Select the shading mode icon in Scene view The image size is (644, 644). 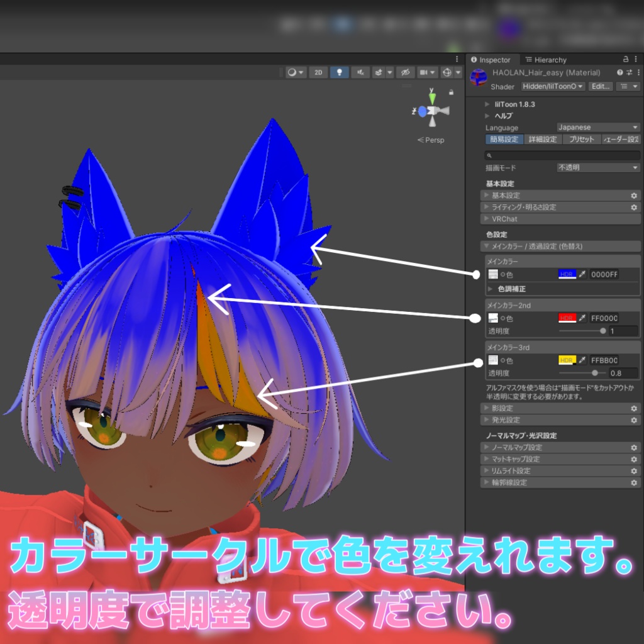291,72
